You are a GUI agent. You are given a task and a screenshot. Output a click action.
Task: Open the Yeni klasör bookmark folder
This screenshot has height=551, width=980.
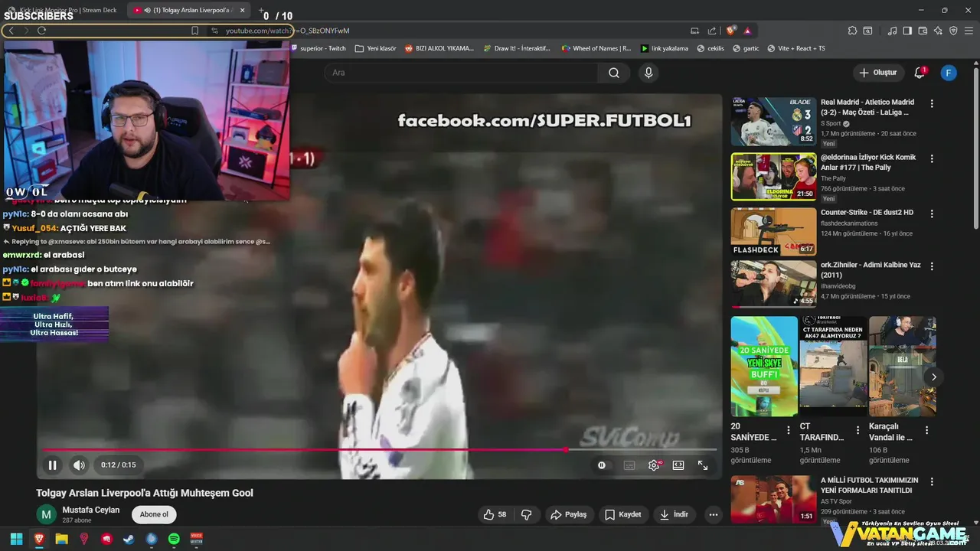click(376, 48)
